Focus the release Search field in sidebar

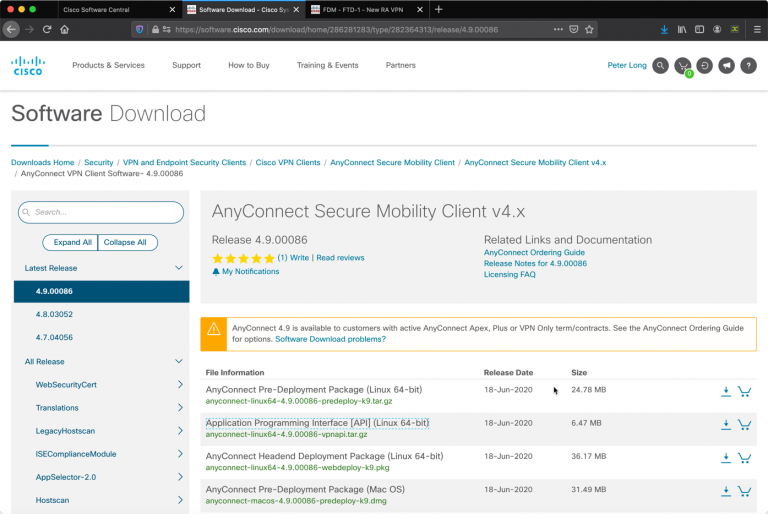(101, 212)
